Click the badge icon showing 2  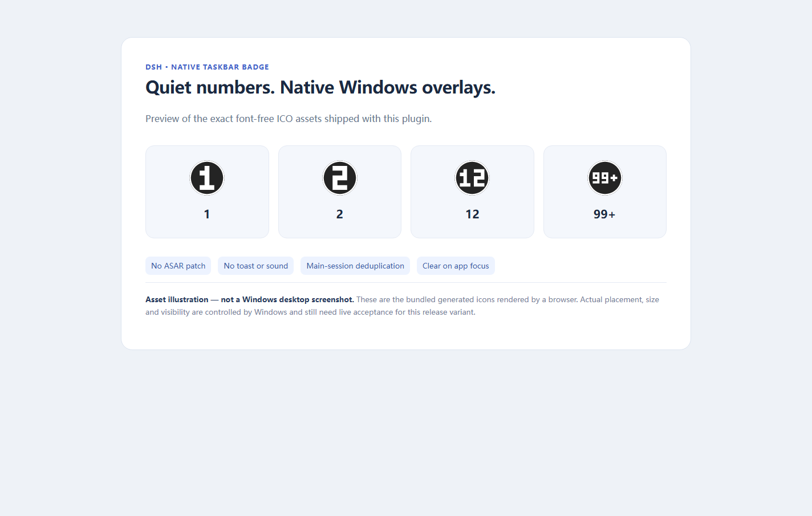[340, 178]
